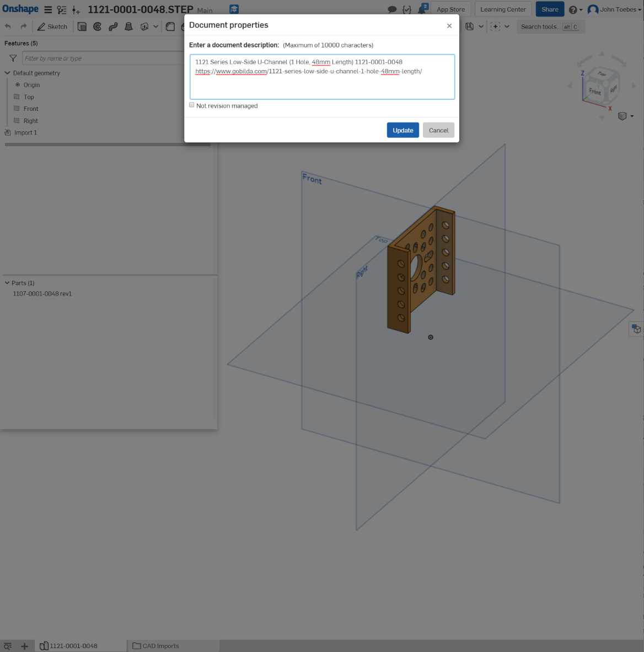The height and width of the screenshot is (652, 644).
Task: Collapse the Parts (1) list
Action: (x=7, y=283)
